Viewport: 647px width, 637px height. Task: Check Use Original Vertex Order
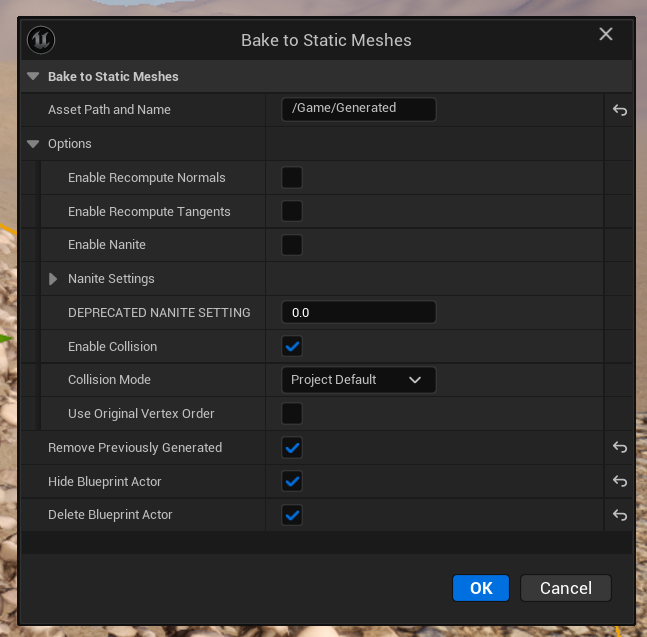[x=292, y=414]
